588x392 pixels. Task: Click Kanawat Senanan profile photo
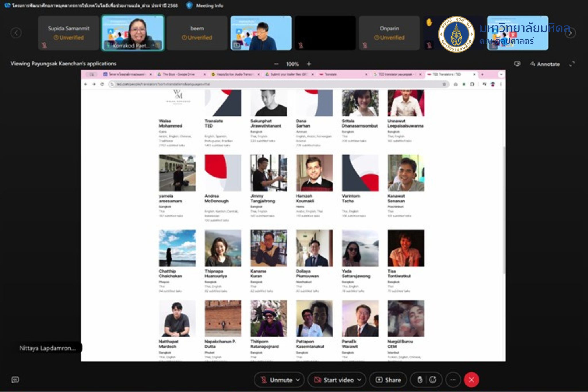click(x=406, y=173)
